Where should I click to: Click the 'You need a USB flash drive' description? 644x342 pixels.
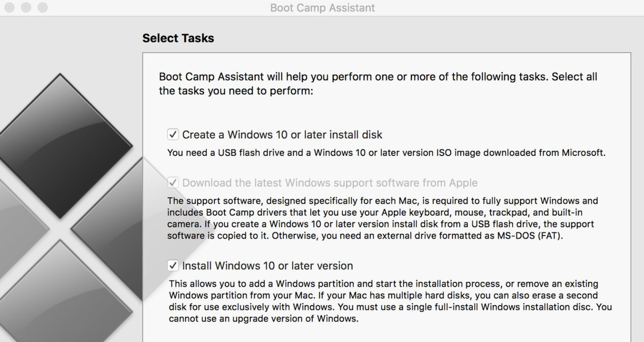pyautogui.click(x=387, y=153)
